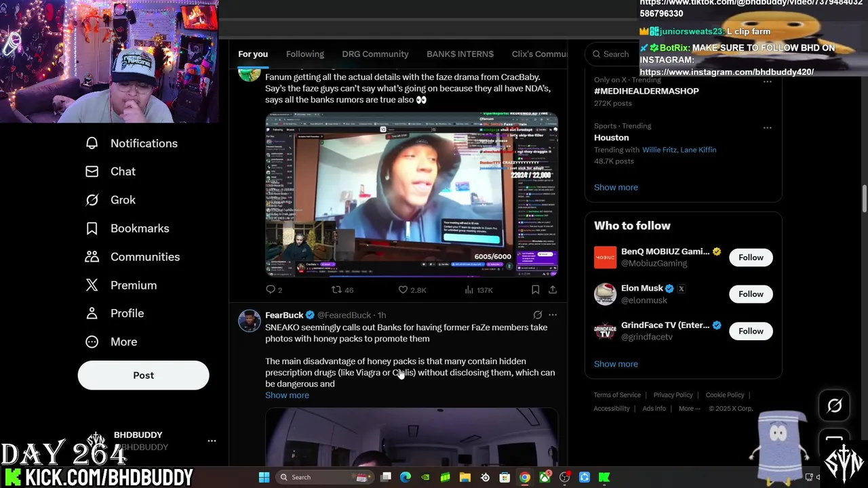Show more trending topics
The height and width of the screenshot is (488, 868).
tap(616, 187)
